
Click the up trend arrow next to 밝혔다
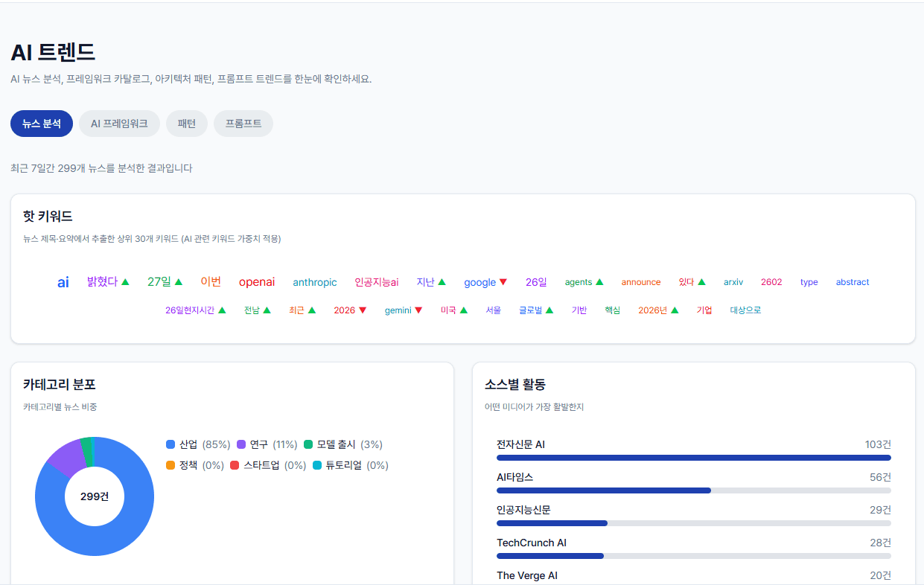coord(125,282)
